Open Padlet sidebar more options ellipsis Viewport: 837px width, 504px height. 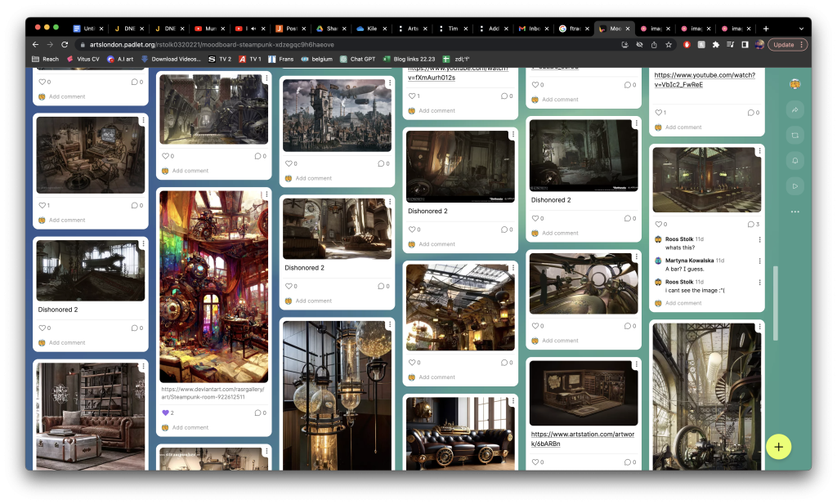[x=794, y=212]
